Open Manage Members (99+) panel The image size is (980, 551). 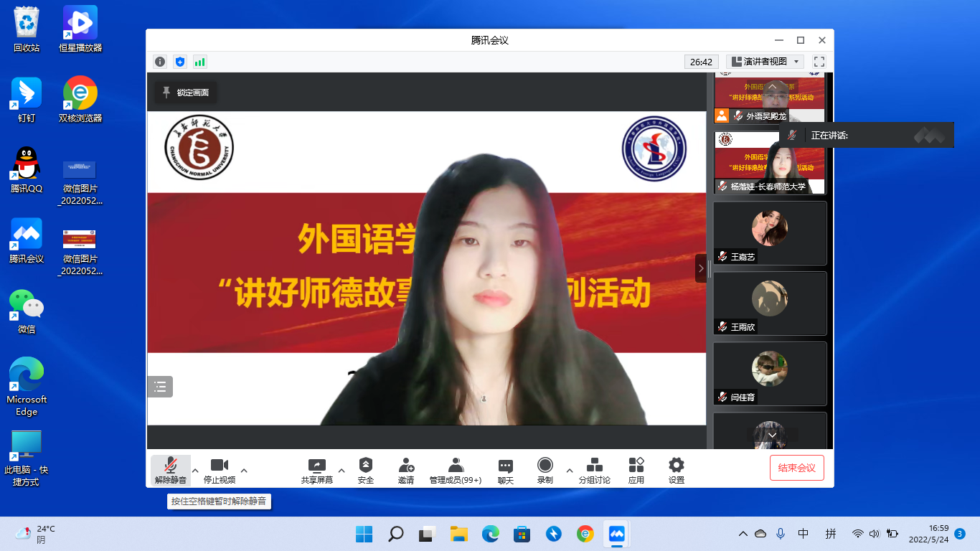456,470
